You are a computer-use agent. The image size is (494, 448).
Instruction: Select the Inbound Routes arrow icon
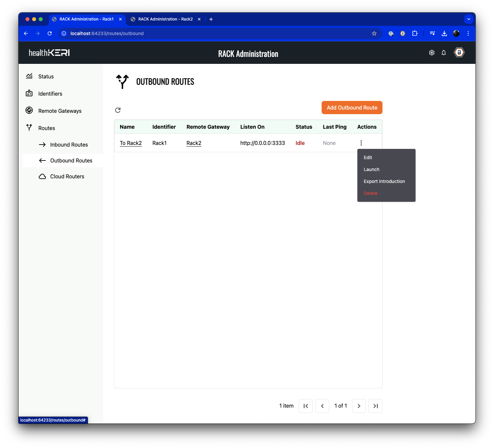42,145
